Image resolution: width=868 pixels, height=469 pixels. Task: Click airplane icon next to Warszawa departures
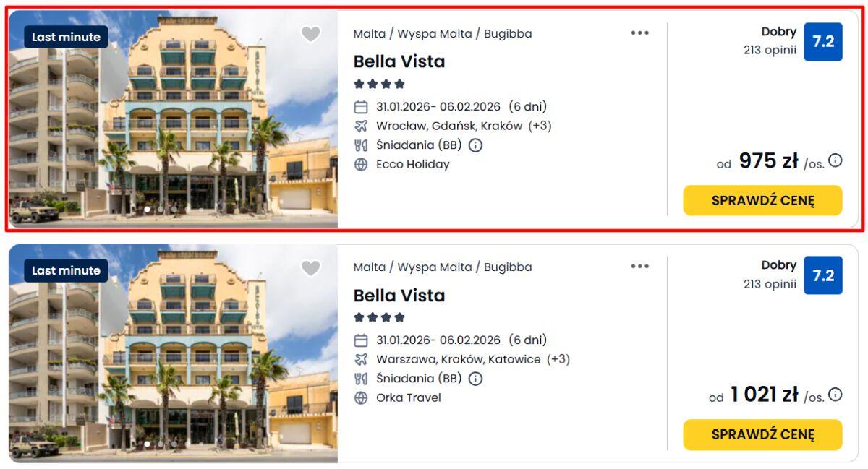point(361,359)
